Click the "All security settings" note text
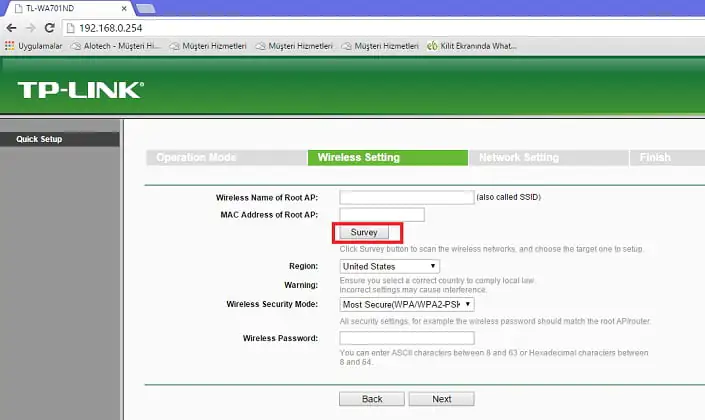This screenshot has height=420, width=705. (495, 321)
